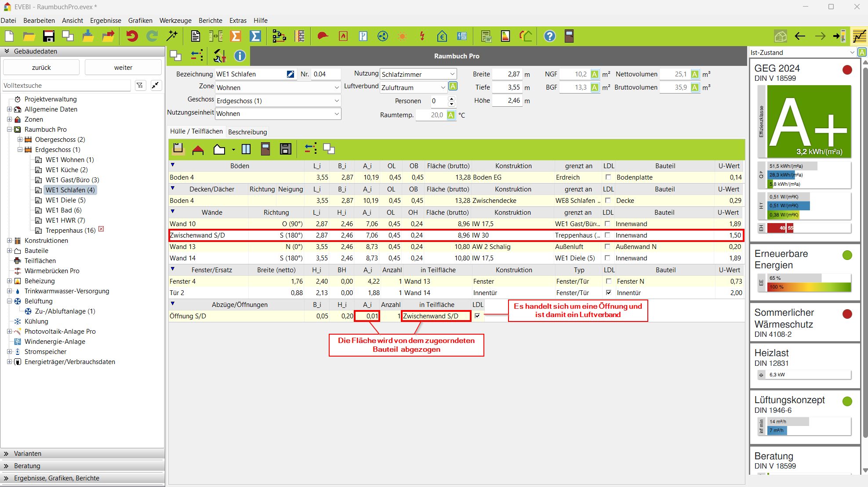Click the orange sun solar icon
This screenshot has width=868, height=487.
(402, 36)
